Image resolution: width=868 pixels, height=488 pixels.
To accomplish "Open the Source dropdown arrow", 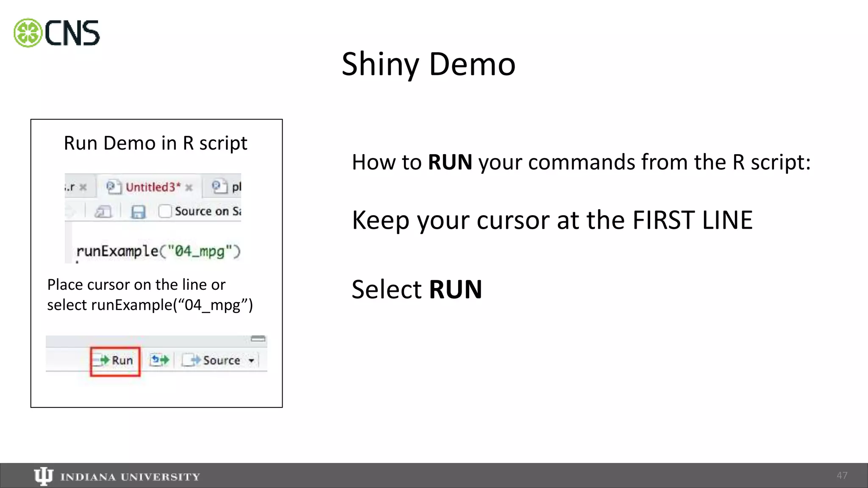I will coord(251,361).
